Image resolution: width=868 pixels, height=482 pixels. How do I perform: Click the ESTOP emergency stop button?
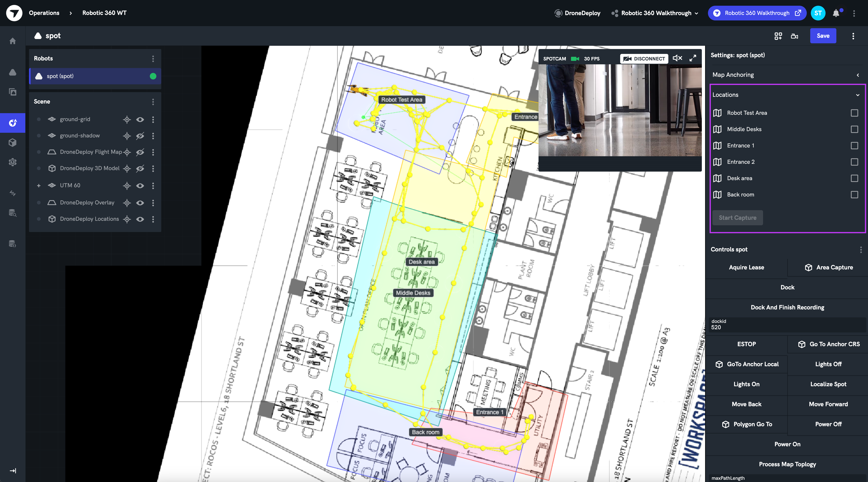tap(746, 344)
